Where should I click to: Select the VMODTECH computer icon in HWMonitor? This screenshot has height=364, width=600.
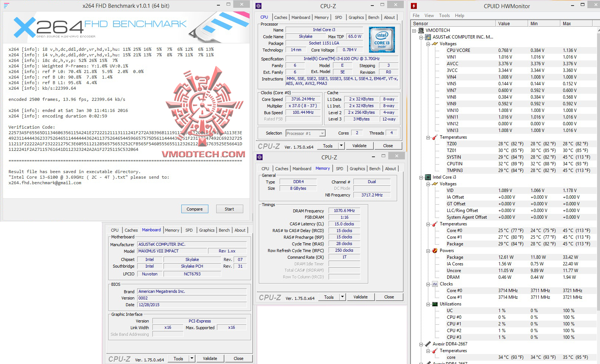click(422, 30)
